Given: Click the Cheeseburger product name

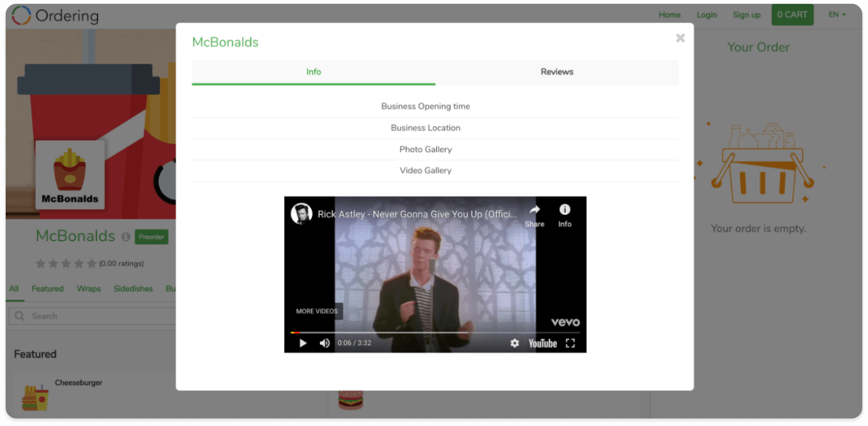Looking at the screenshot, I should [79, 383].
